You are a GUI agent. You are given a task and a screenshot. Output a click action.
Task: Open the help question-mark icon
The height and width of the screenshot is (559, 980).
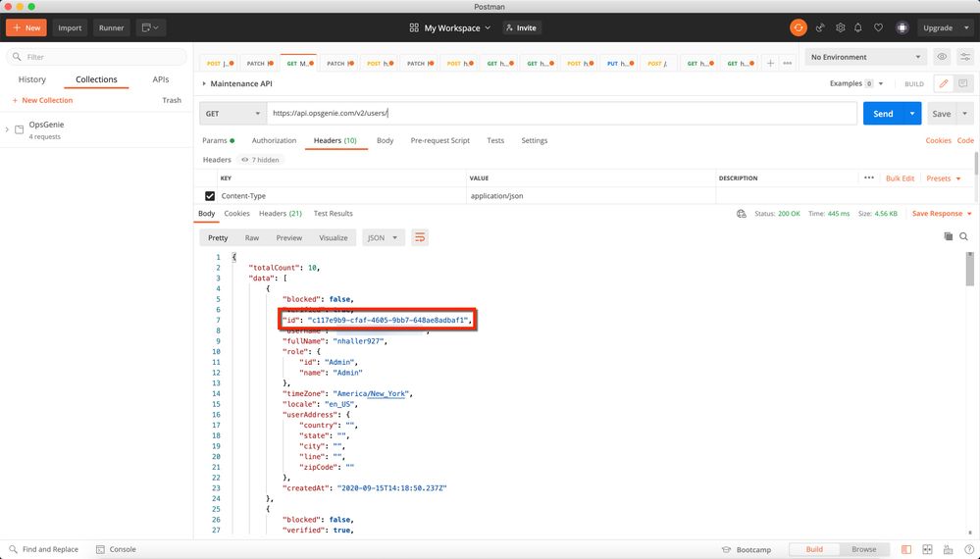(969, 549)
